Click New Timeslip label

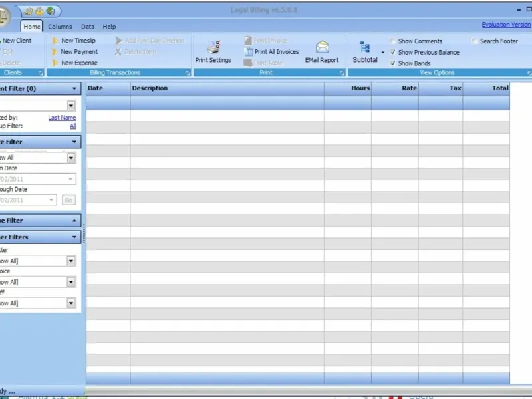pos(78,41)
